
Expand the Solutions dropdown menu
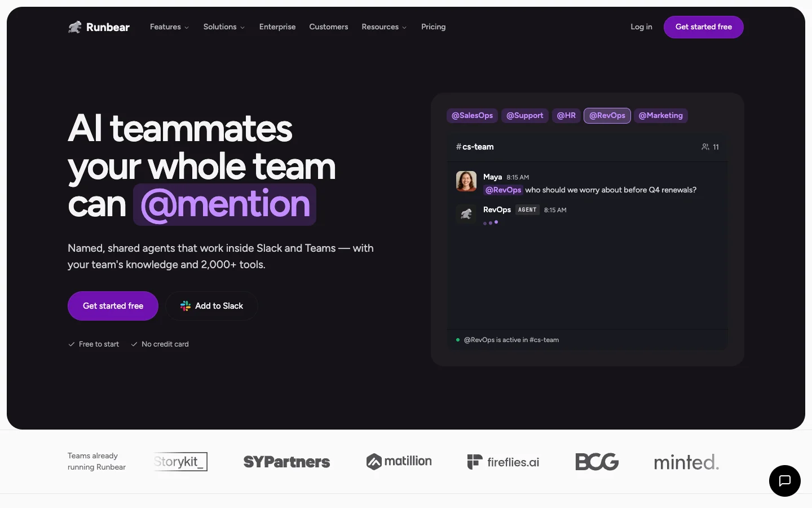point(224,27)
